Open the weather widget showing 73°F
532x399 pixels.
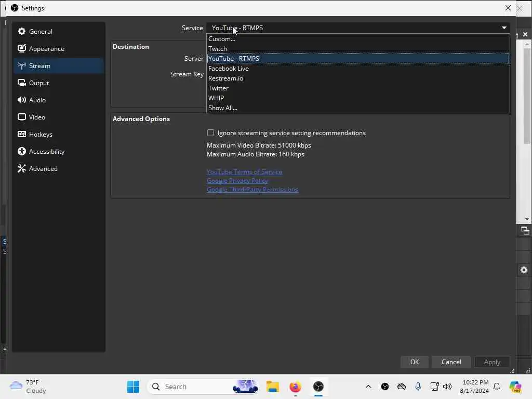point(28,387)
